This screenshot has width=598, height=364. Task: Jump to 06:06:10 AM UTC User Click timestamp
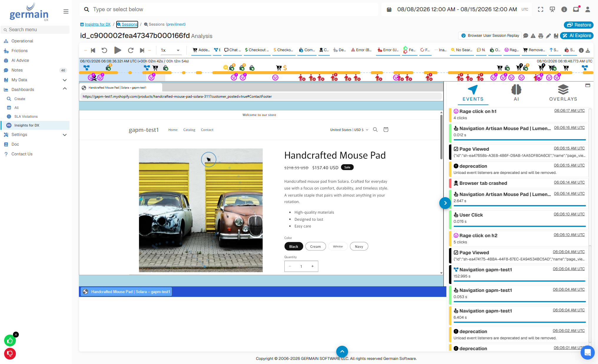tap(569, 214)
